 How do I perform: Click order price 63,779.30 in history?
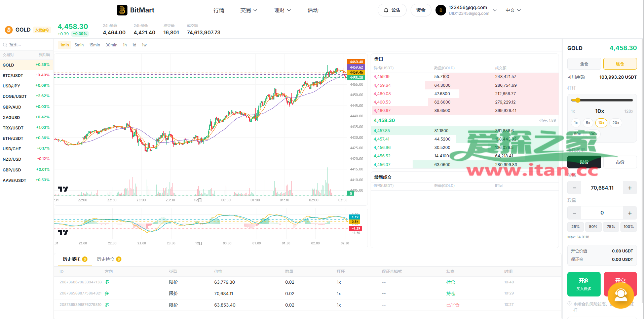click(x=225, y=282)
